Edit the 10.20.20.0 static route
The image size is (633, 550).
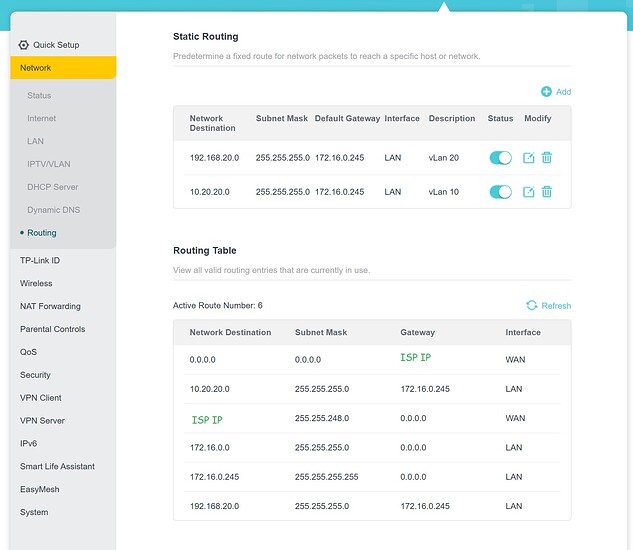(528, 192)
